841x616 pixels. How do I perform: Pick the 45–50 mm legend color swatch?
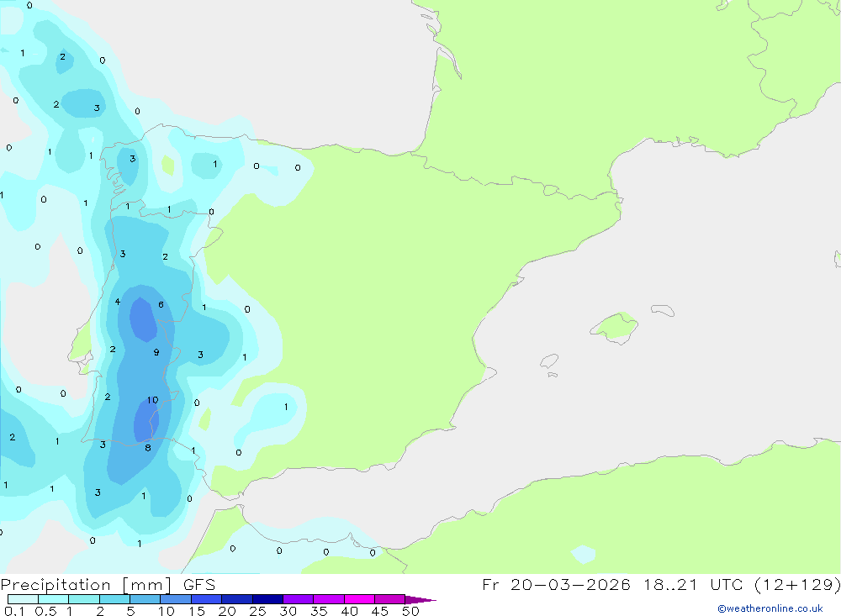[x=390, y=599]
